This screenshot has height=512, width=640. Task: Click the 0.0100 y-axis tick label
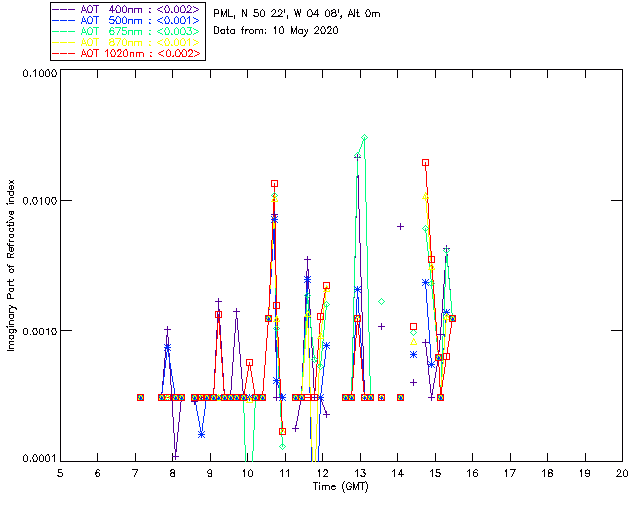[x=37, y=202]
